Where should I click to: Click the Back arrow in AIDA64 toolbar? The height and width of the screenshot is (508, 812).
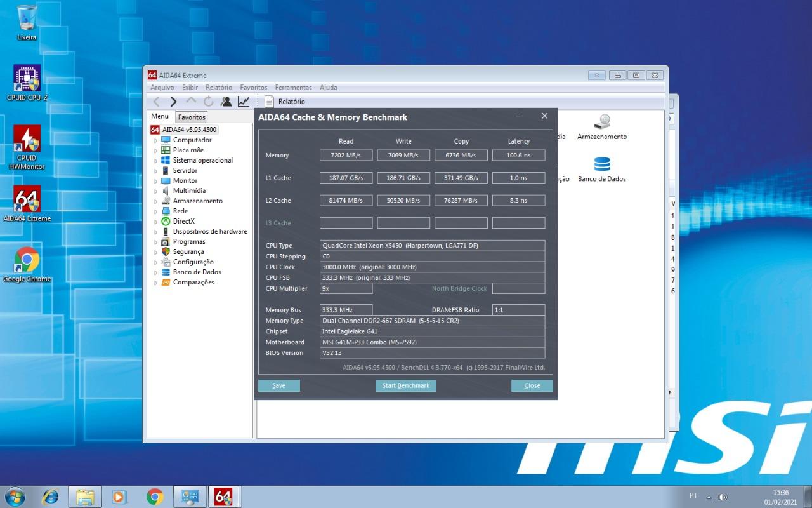tap(157, 102)
